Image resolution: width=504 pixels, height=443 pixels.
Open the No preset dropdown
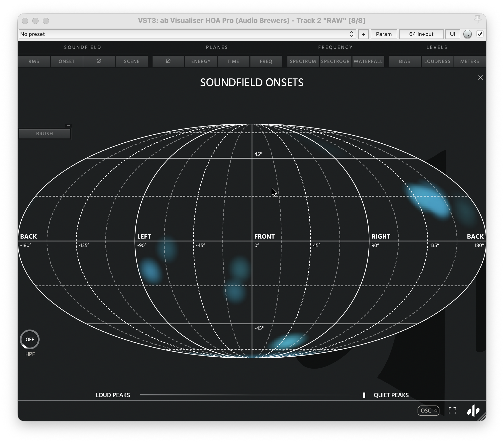coord(187,34)
